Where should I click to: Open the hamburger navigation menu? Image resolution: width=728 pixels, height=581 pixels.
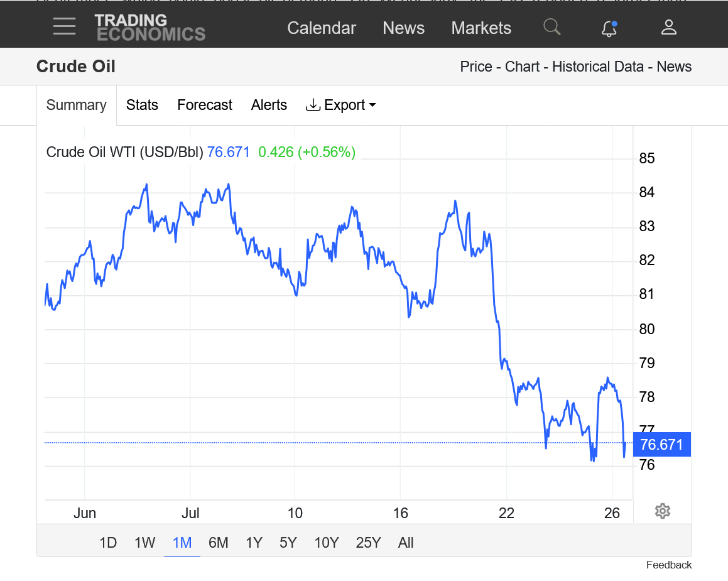pyautogui.click(x=64, y=27)
